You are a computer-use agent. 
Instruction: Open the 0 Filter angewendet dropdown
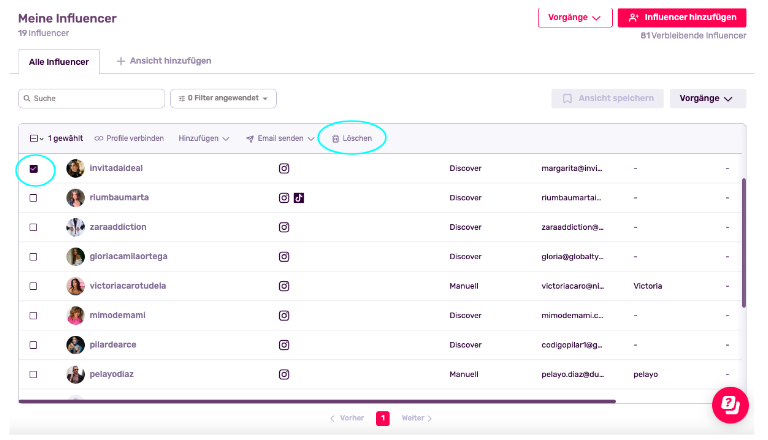point(223,98)
